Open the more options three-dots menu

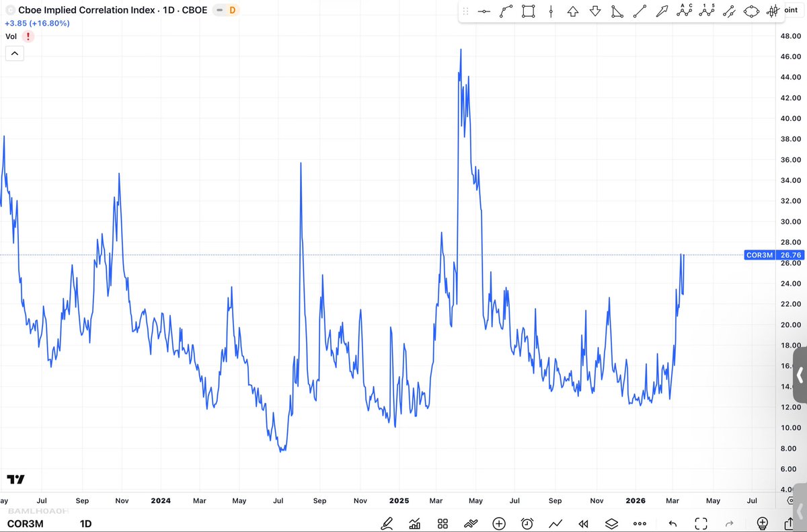[x=640, y=523]
